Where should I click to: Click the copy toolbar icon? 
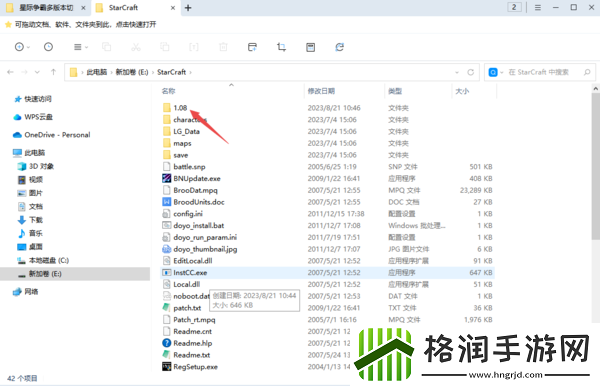106,47
